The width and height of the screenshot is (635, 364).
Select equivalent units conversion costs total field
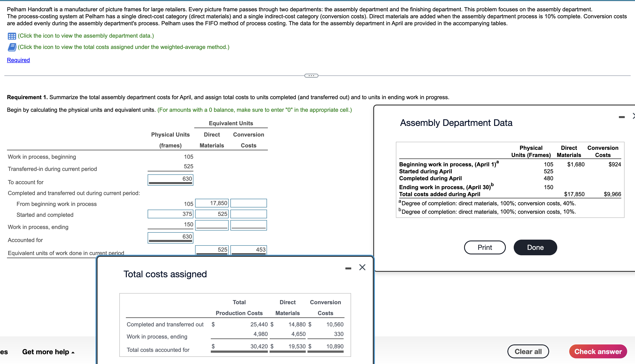248,249
